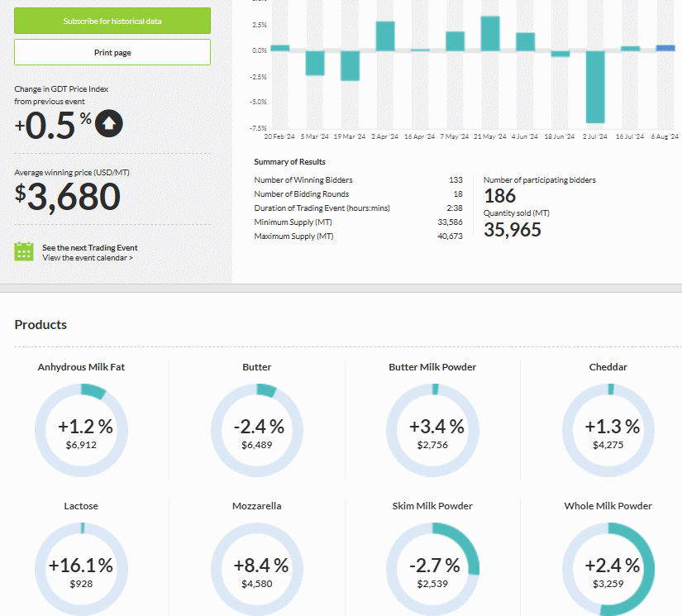Open the View the event calendar link

[x=88, y=258]
